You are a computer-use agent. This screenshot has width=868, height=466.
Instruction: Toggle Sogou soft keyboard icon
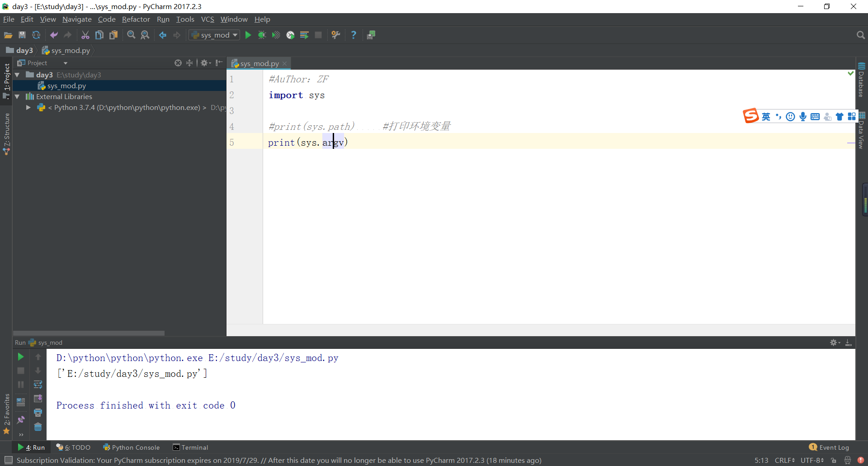(815, 116)
